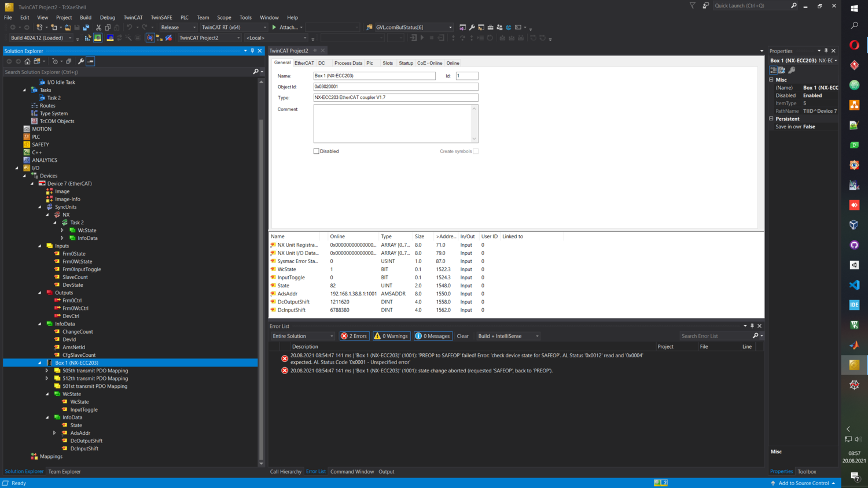Click the search icon in Error List
Screen dimensions: 868x488
pyautogui.click(x=756, y=336)
